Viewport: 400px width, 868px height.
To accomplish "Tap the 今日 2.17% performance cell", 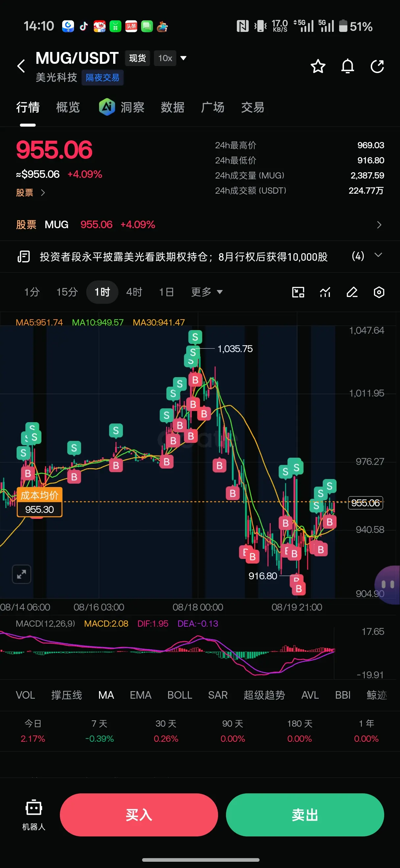I will (33, 731).
